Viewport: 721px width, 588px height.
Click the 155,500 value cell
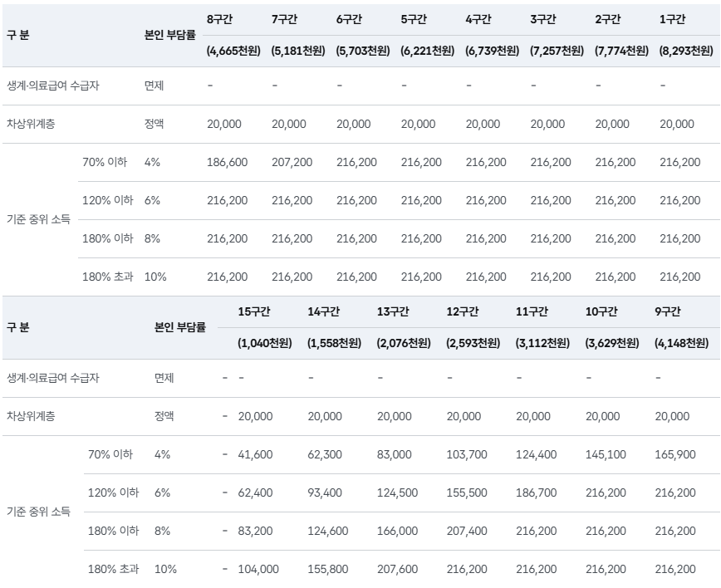point(467,493)
